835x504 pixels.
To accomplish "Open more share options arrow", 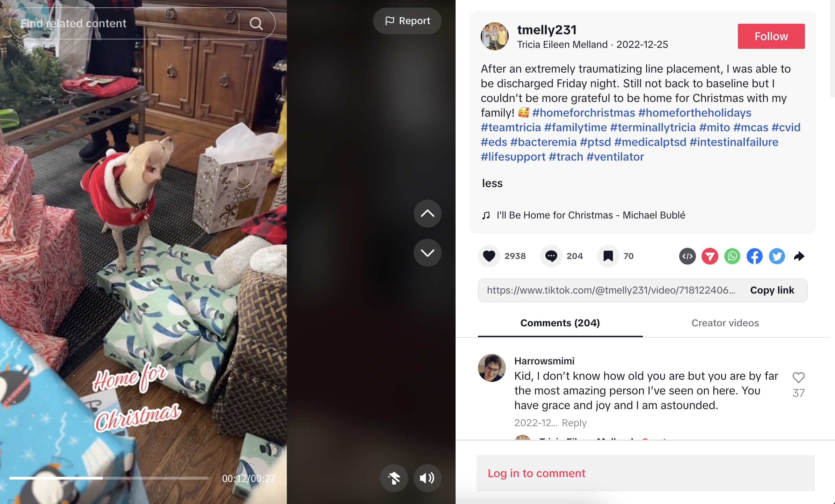I will [799, 256].
